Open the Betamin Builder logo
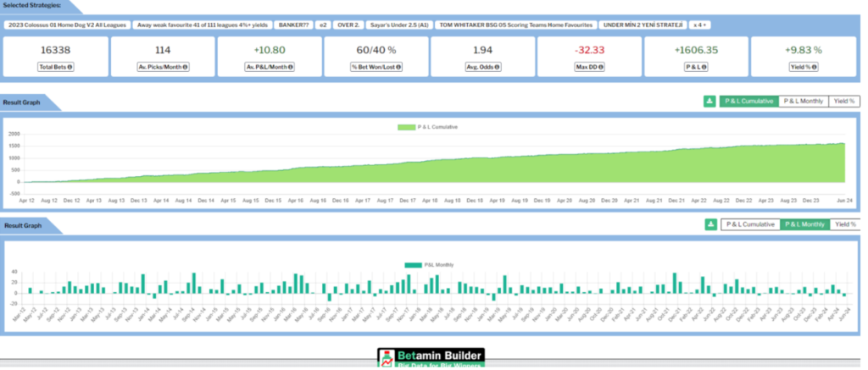868x370 pixels. [430, 358]
